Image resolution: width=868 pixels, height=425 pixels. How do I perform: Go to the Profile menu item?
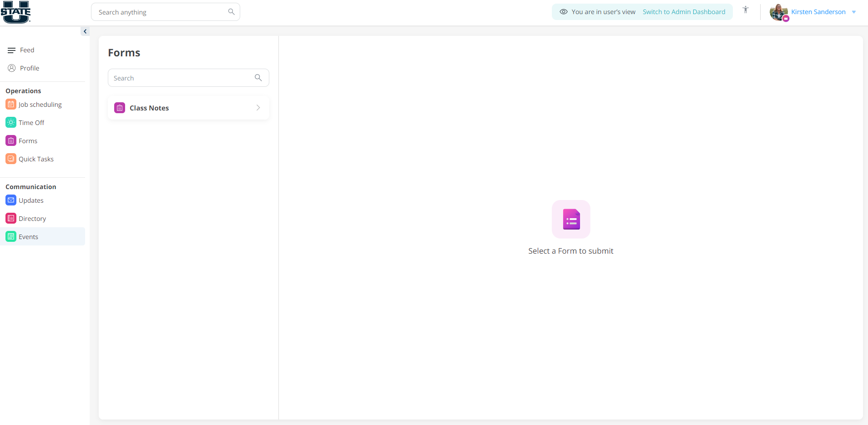(x=30, y=68)
